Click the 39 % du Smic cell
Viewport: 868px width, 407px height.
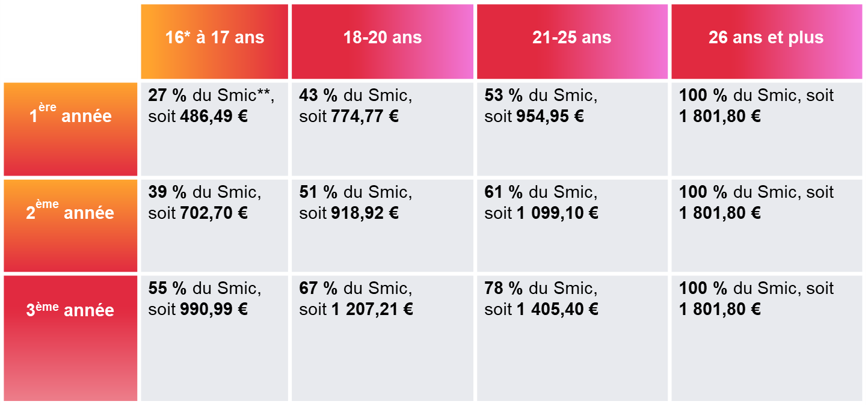tap(215, 225)
